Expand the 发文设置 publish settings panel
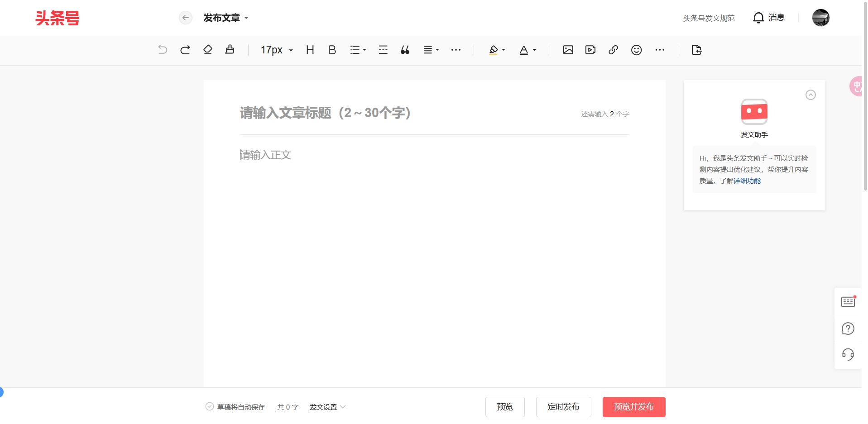The image size is (868, 424). tap(327, 407)
